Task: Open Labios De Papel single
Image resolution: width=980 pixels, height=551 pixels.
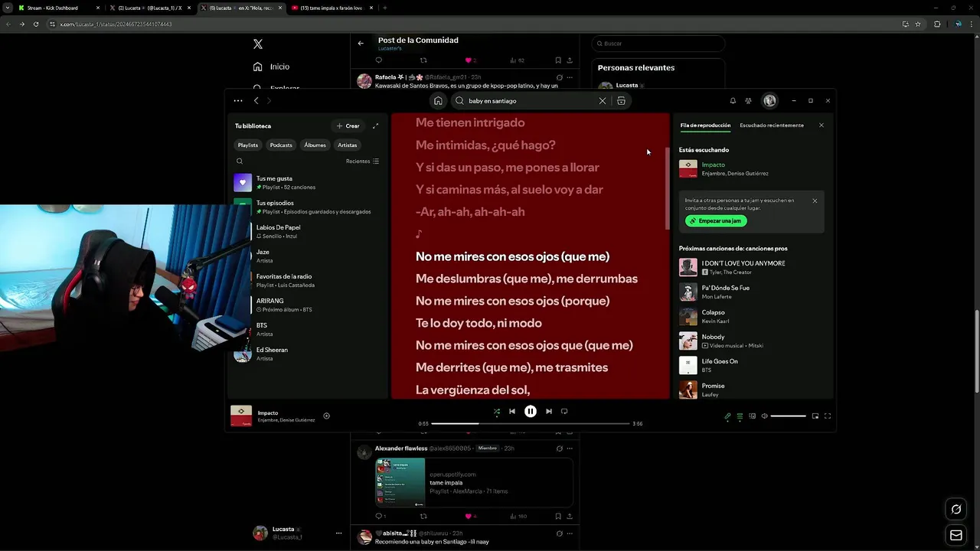Action: point(308,231)
